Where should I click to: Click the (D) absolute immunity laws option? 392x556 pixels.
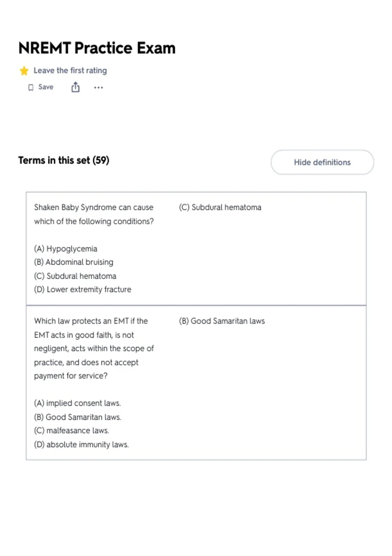point(82,444)
